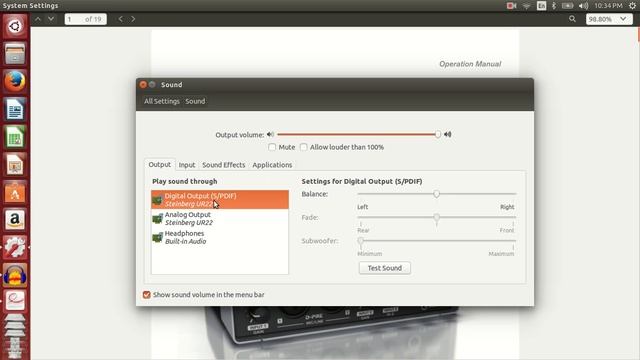Screen dimensions: 640x360
Task: Open System Settings wrench icon in dock
Action: (15, 247)
